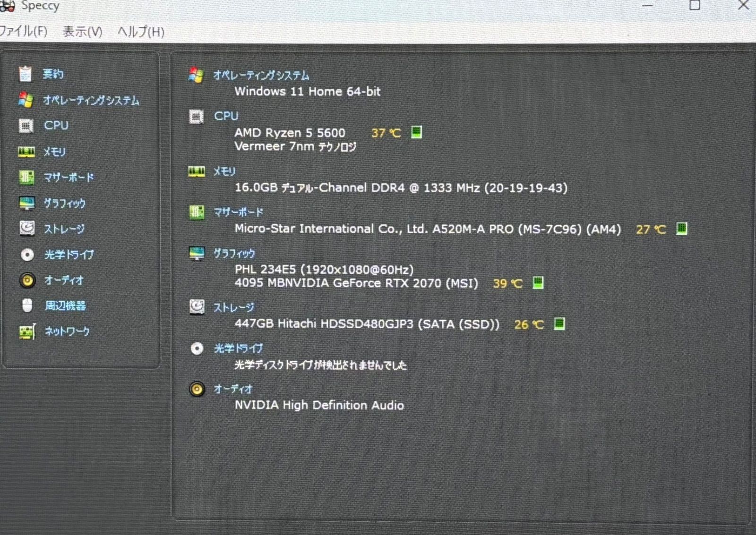Show マザーボード section from sidebar
Image resolution: width=756 pixels, height=535 pixels.
point(69,178)
